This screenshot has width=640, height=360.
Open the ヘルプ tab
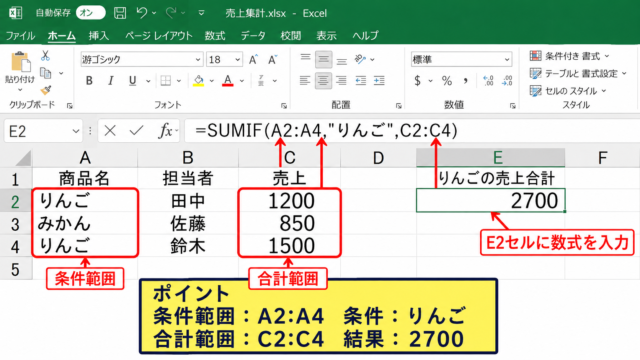click(365, 36)
